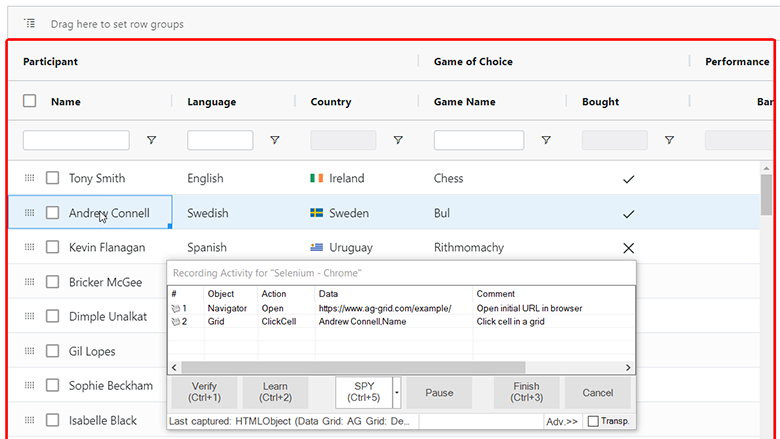Screen dimensions: 780x439
Task: Grab the drag handle icon beside Tony Smith
Action: 29,178
